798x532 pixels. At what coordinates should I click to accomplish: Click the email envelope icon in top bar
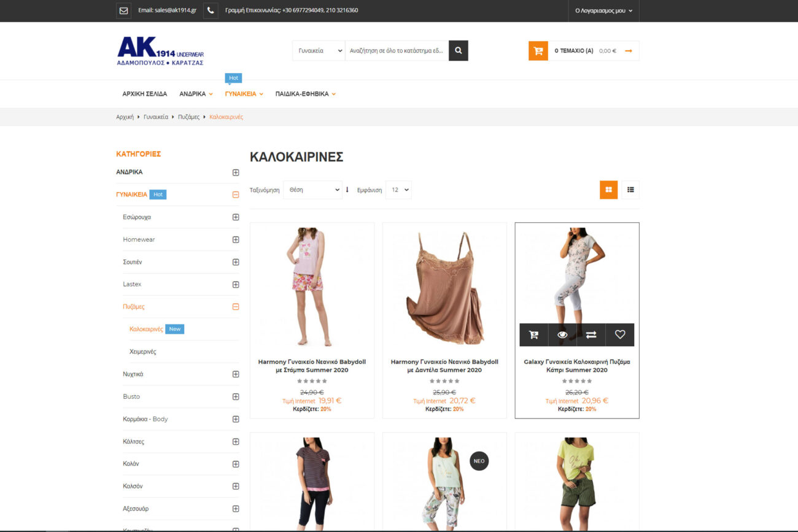coord(124,10)
